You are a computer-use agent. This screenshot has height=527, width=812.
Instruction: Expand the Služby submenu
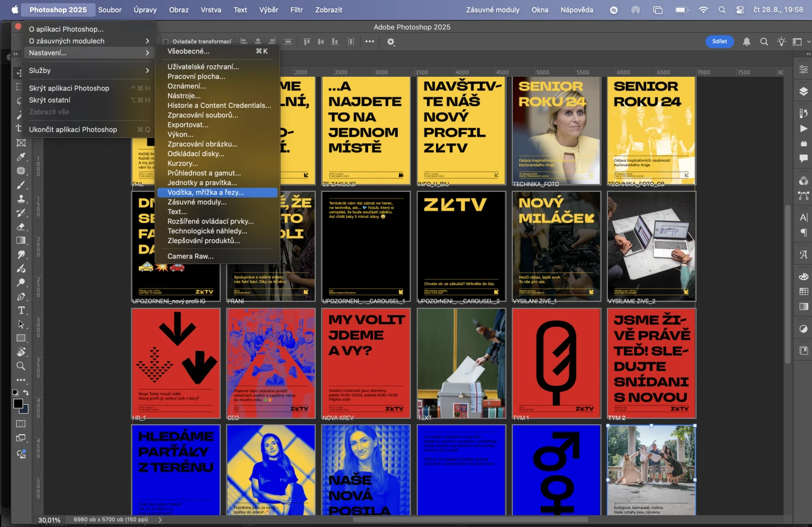(89, 71)
